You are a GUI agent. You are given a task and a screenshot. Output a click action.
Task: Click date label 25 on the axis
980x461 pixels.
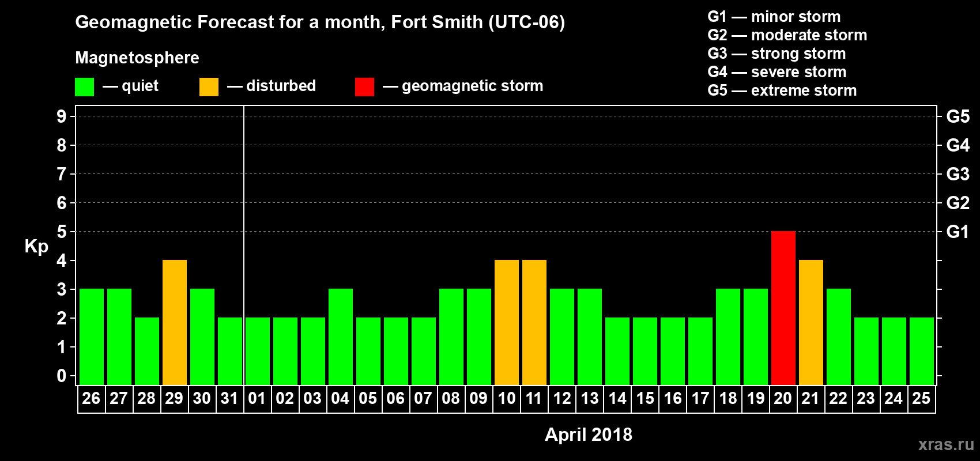pyautogui.click(x=921, y=398)
